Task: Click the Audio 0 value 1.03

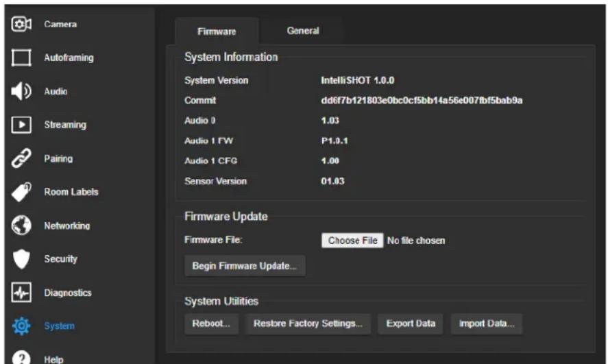Action: [330, 121]
